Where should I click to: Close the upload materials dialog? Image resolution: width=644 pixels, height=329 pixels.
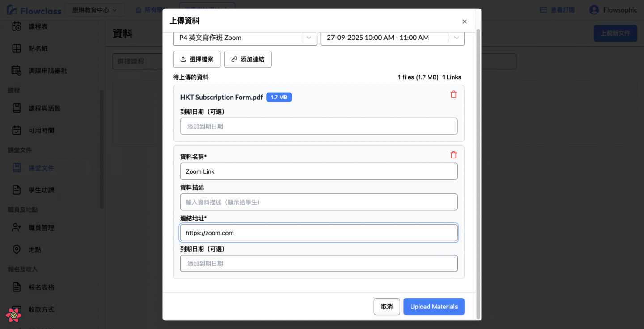(464, 21)
